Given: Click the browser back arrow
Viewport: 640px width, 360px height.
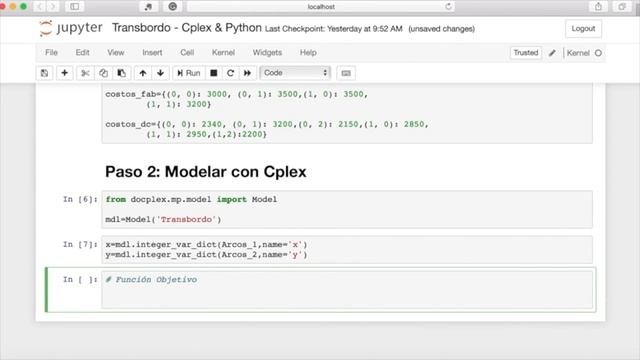Looking at the screenshot, I should click(40, 7).
